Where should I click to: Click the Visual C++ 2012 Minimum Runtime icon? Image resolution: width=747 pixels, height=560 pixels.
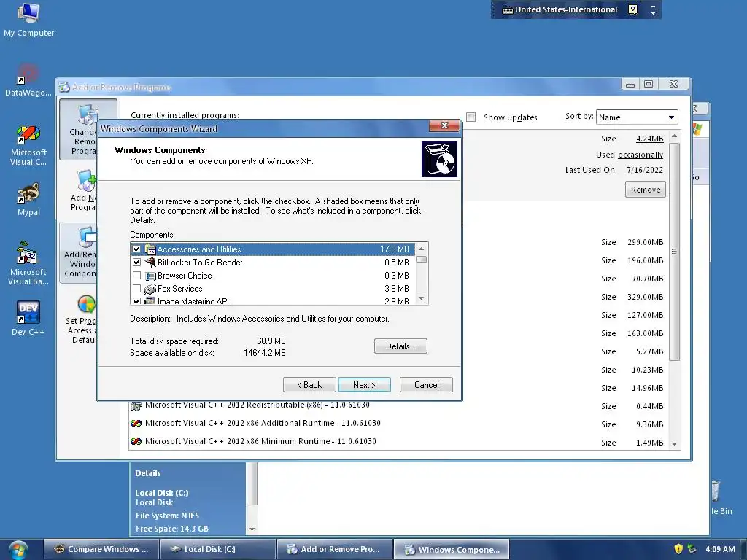(136, 441)
